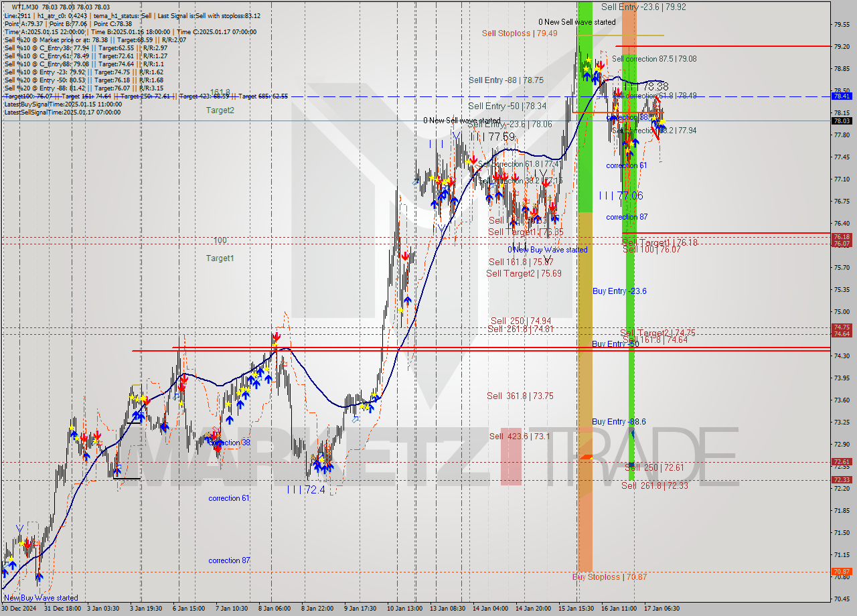
Task: Click the 73.60 price axis value
Action: pos(842,400)
